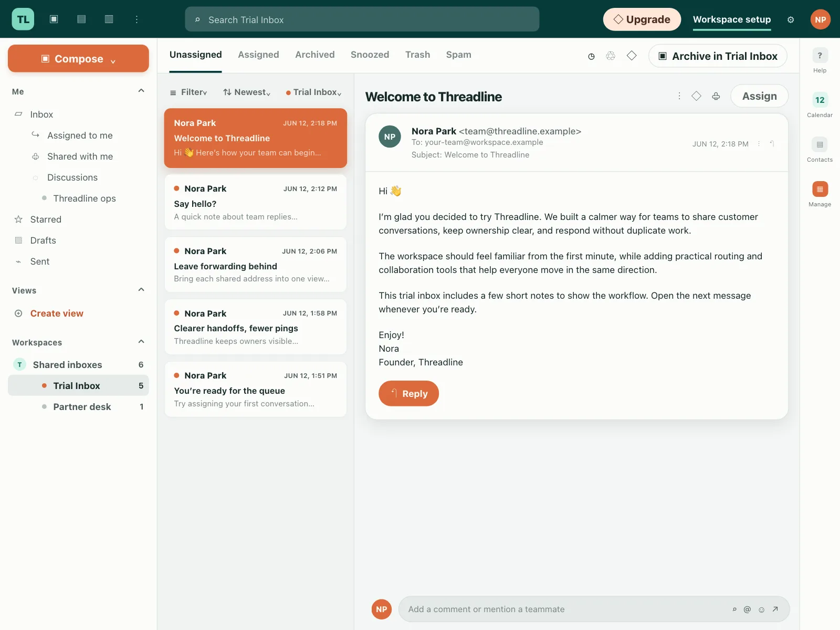Image resolution: width=840 pixels, height=630 pixels.
Task: Click the Assign button
Action: pos(760,96)
